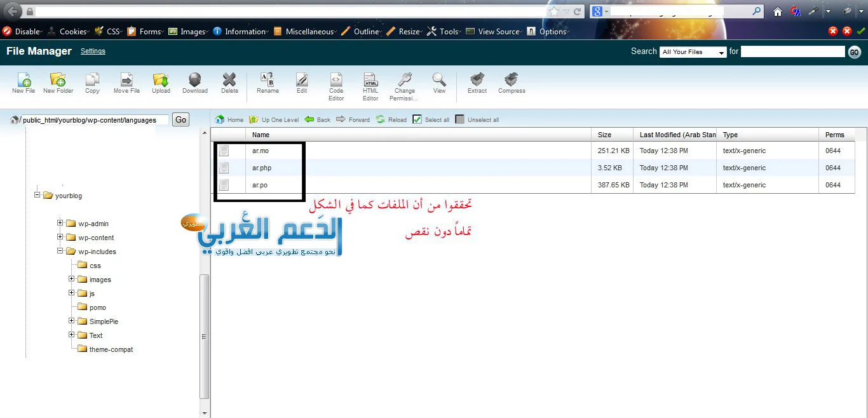Screen dimensions: 868x418
Task: Click the Compress icon
Action: pyautogui.click(x=512, y=80)
